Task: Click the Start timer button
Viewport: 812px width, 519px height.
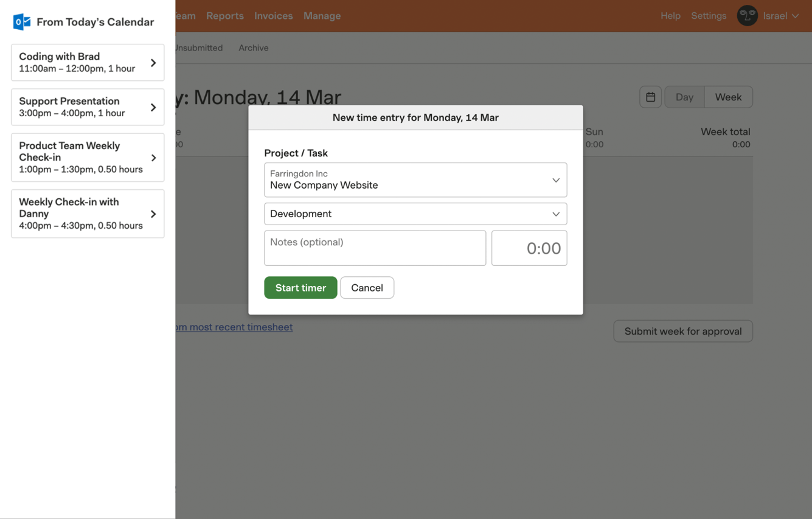Action: [x=300, y=287]
